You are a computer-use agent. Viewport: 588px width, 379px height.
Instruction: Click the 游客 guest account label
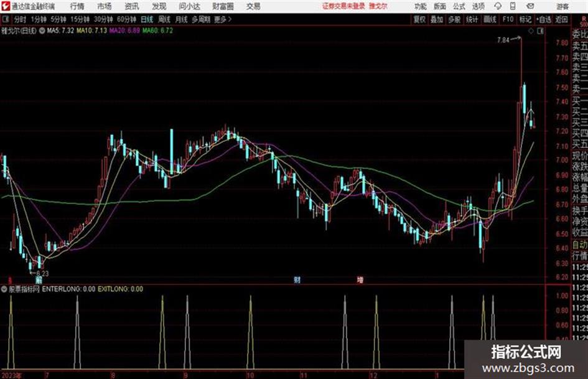click(562, 6)
